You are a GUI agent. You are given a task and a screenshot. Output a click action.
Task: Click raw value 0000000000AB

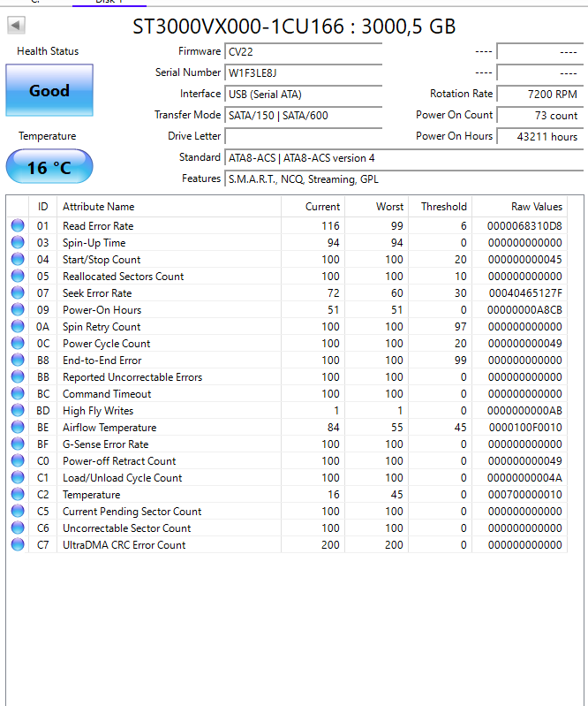point(524,411)
